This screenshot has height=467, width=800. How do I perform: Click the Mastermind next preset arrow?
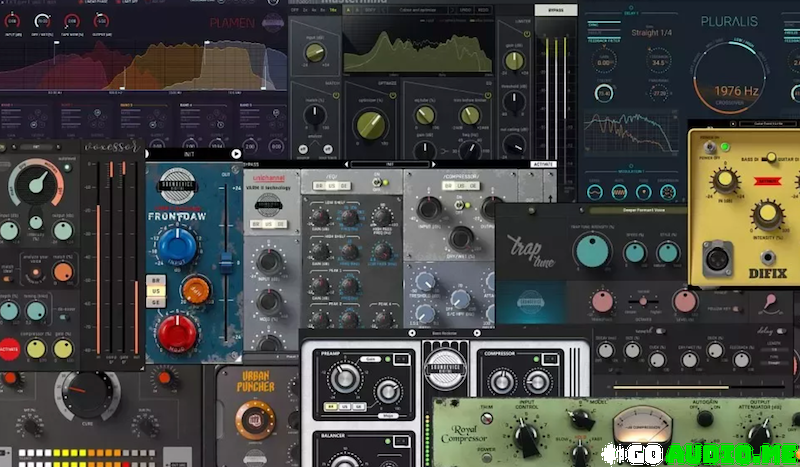point(453,10)
